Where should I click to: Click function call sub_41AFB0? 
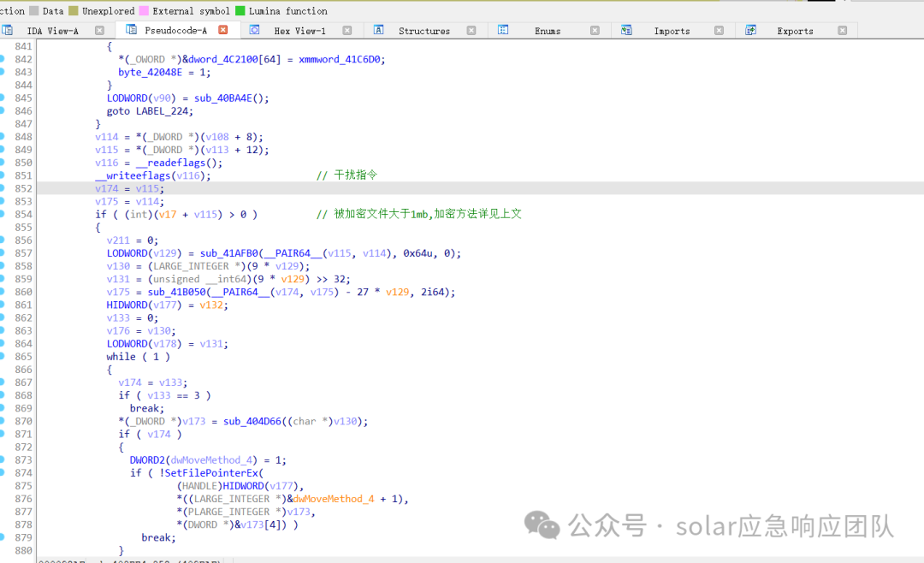(229, 253)
